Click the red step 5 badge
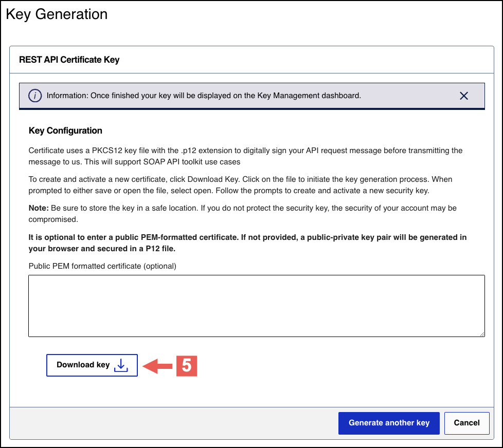Viewport: 503px width, 448px height. tap(187, 365)
